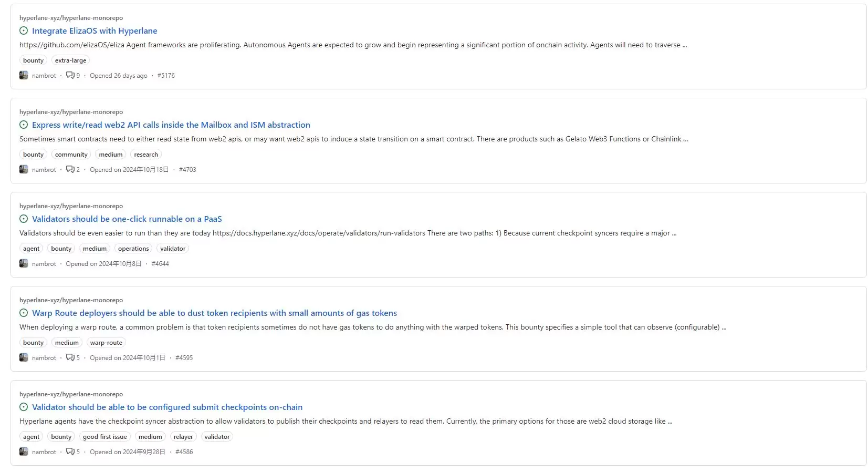Select the extra-large label tag

[x=70, y=60]
